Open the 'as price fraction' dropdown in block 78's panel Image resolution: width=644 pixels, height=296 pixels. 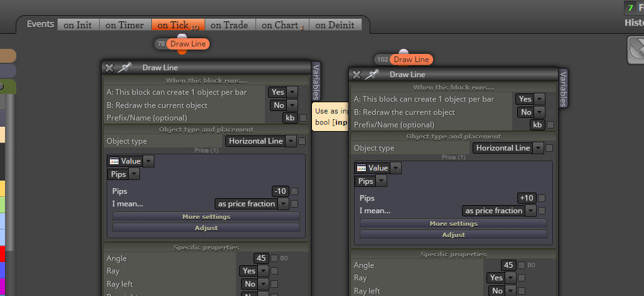click(252, 204)
